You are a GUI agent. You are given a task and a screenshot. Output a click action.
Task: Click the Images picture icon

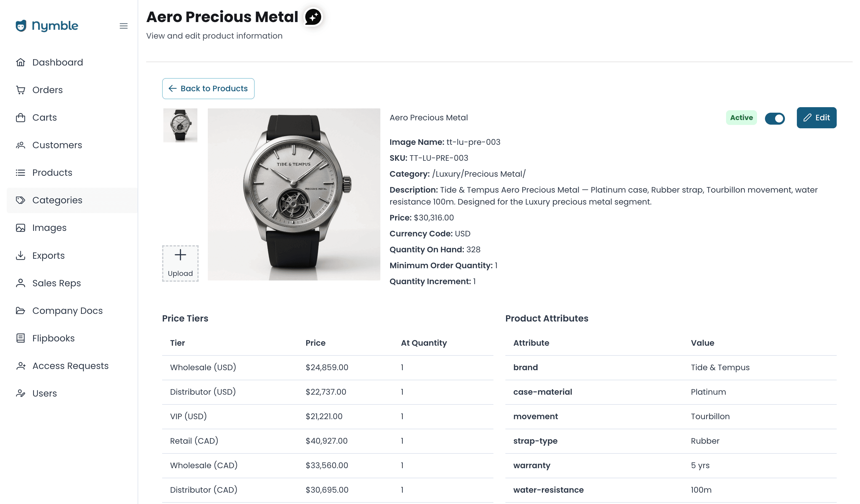click(21, 228)
